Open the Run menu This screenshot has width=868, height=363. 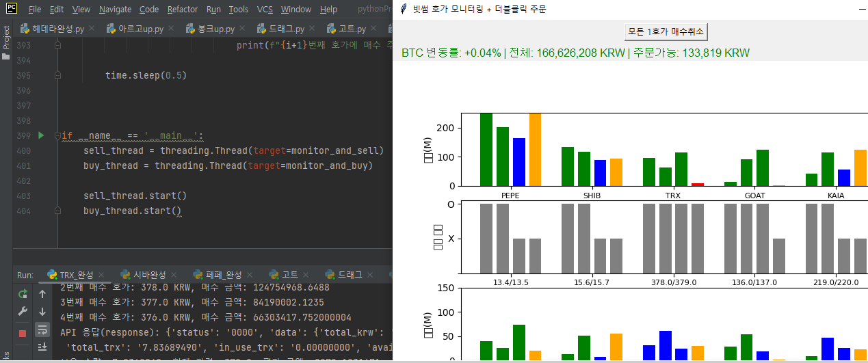click(213, 10)
